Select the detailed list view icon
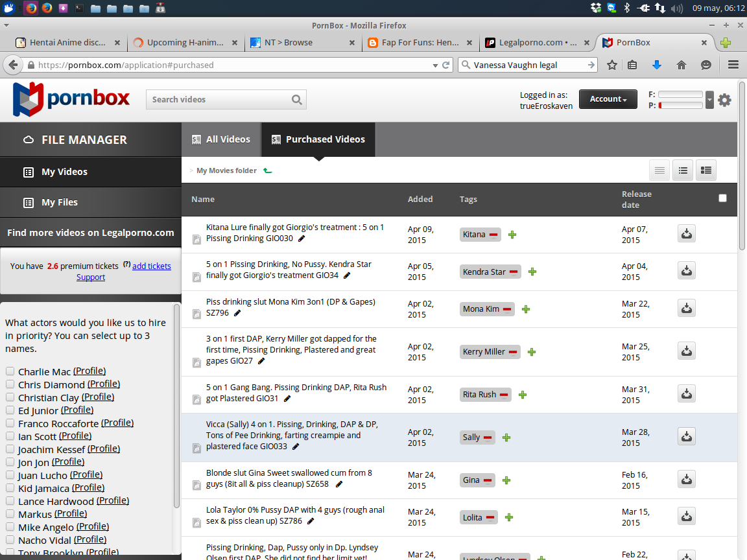Image resolution: width=747 pixels, height=560 pixels. (x=706, y=170)
